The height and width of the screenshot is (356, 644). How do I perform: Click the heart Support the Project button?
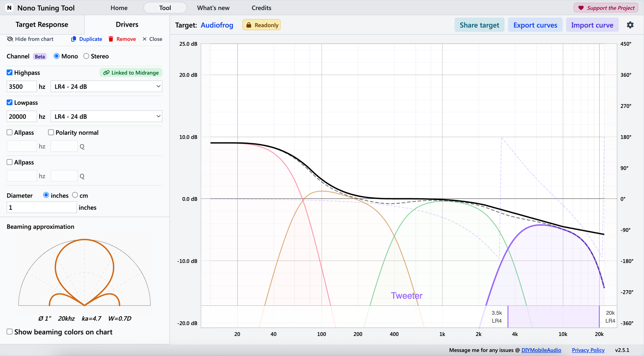(606, 8)
